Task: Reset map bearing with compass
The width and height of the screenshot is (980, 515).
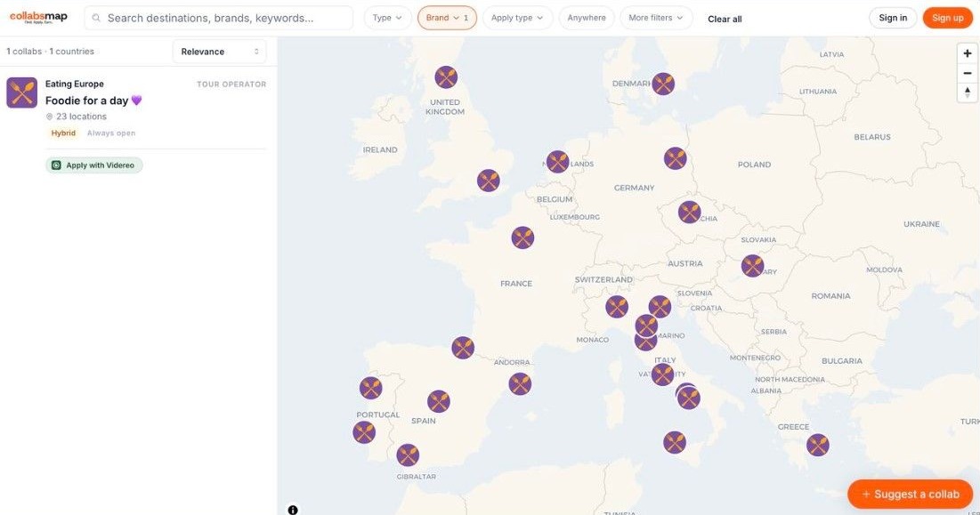Action: click(x=967, y=93)
